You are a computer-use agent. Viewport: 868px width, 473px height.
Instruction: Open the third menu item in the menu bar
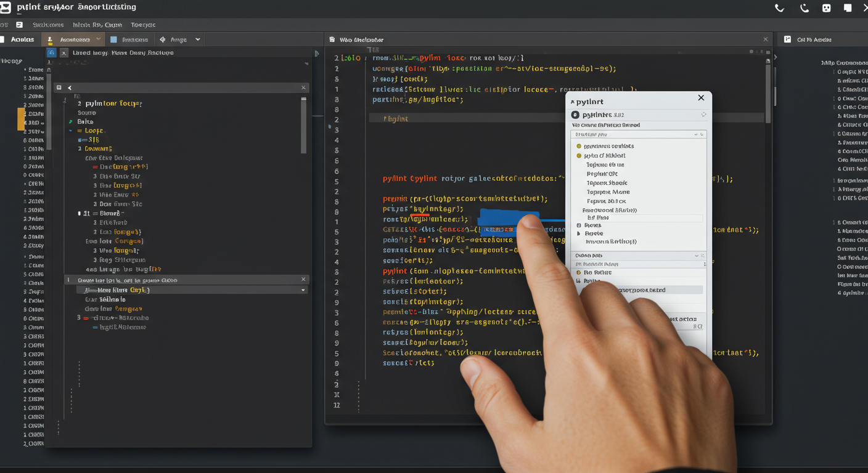(x=143, y=25)
